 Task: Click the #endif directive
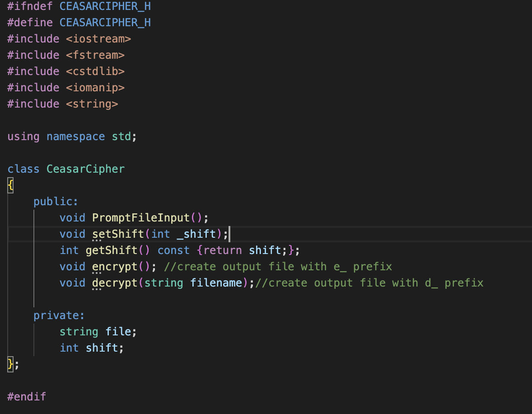point(27,396)
